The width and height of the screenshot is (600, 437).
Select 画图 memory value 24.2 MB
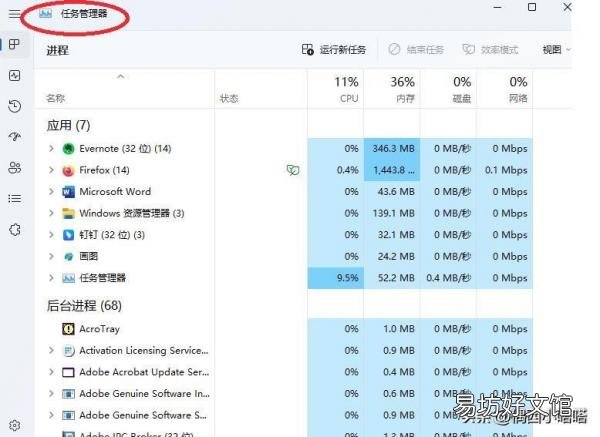tap(396, 256)
